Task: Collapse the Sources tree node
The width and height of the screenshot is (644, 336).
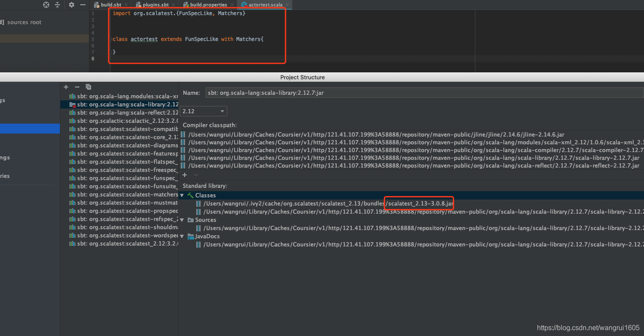Action: (x=182, y=220)
